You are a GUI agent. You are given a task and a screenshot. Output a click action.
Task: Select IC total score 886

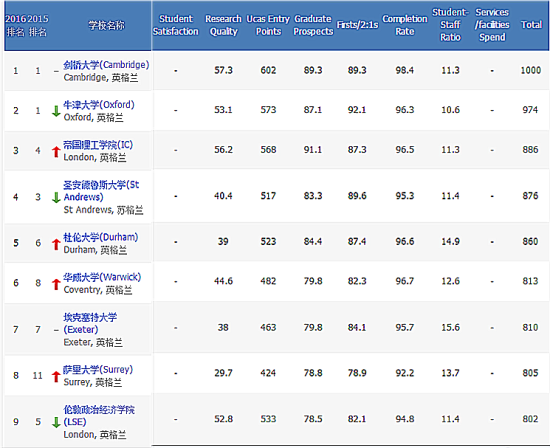pos(530,149)
